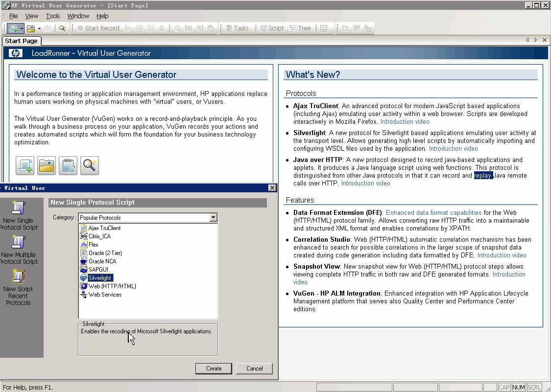Click the Cancel button in dialog
Screen dimensions: 551x392
254,369
